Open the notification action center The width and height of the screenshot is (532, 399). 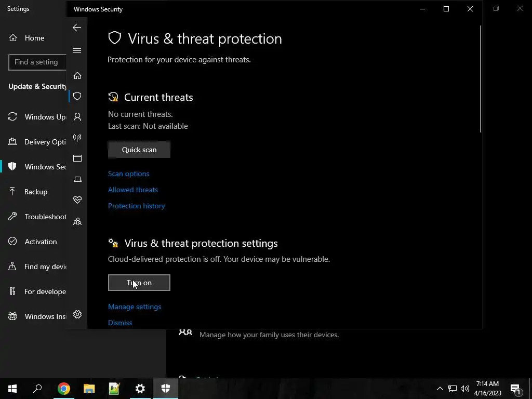tap(516, 389)
